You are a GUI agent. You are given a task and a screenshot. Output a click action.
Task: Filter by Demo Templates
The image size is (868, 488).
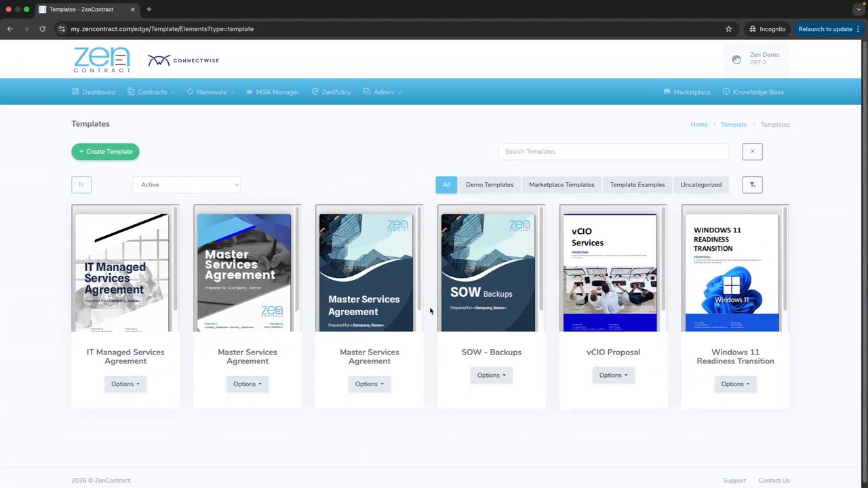click(490, 184)
